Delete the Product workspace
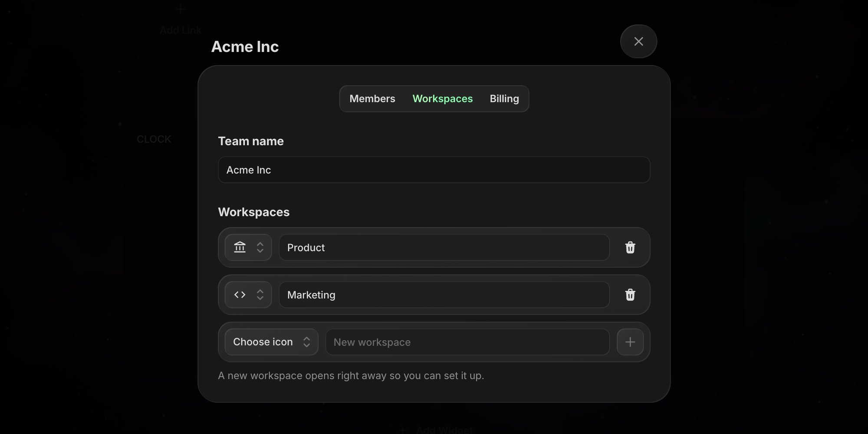The height and width of the screenshot is (434, 868). (x=630, y=247)
